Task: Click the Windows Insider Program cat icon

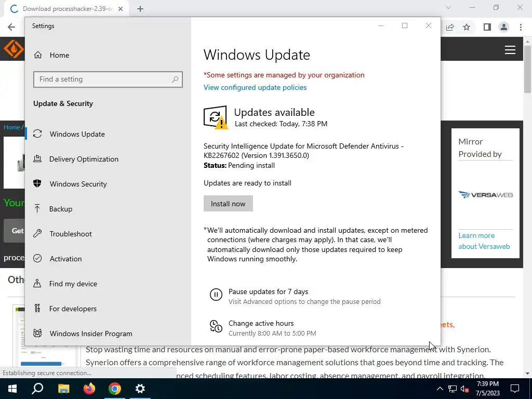Action: pyautogui.click(x=37, y=333)
